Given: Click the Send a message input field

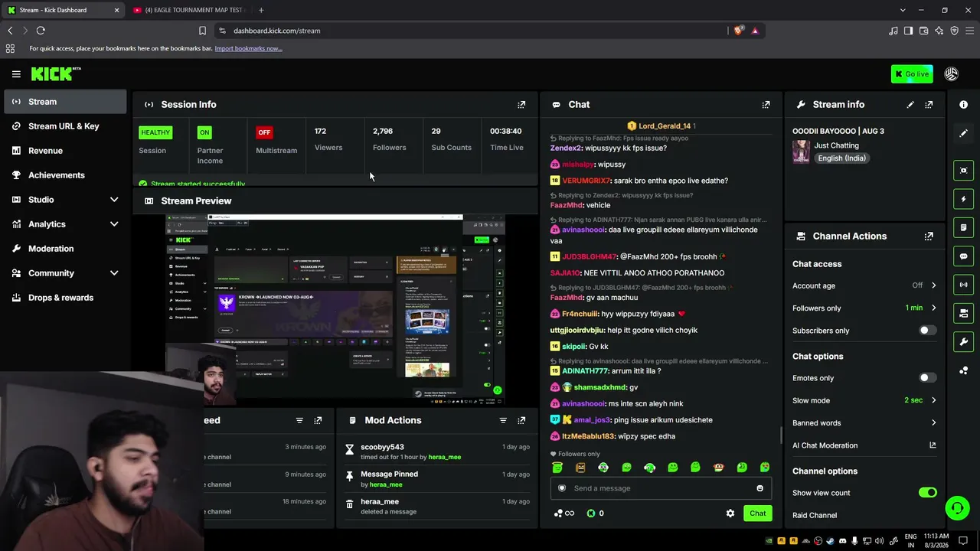Looking at the screenshot, I should click(x=661, y=488).
